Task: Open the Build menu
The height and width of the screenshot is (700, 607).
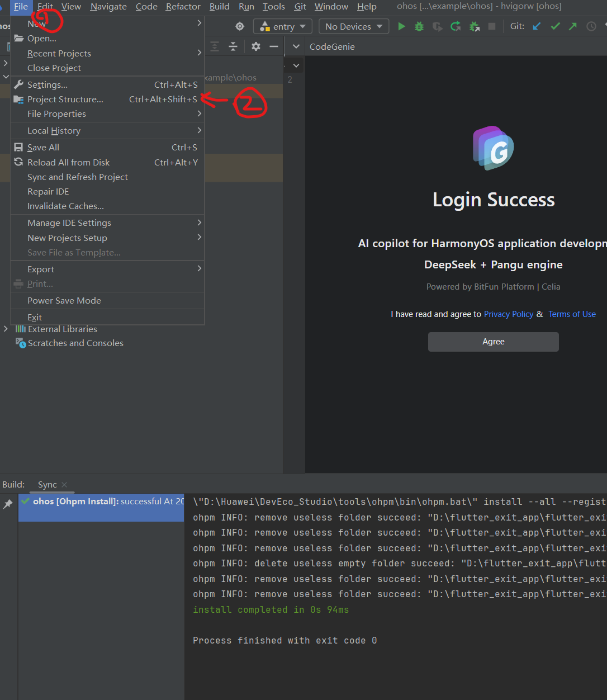Action: (219, 6)
